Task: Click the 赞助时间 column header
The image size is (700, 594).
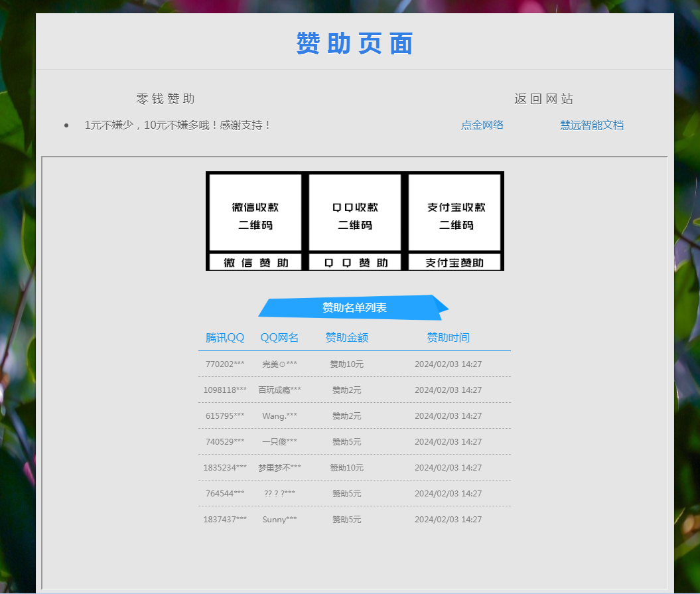Action: click(x=449, y=338)
